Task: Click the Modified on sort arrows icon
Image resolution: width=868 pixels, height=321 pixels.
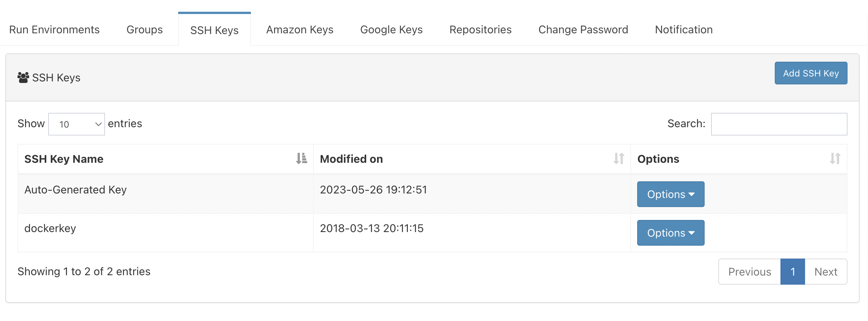Action: coord(619,158)
